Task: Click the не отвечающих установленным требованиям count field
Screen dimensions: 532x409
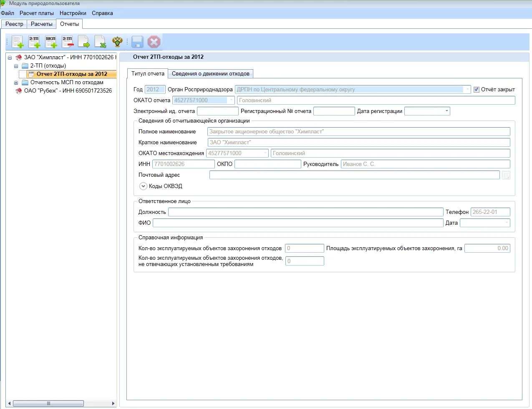Action: pyautogui.click(x=305, y=261)
